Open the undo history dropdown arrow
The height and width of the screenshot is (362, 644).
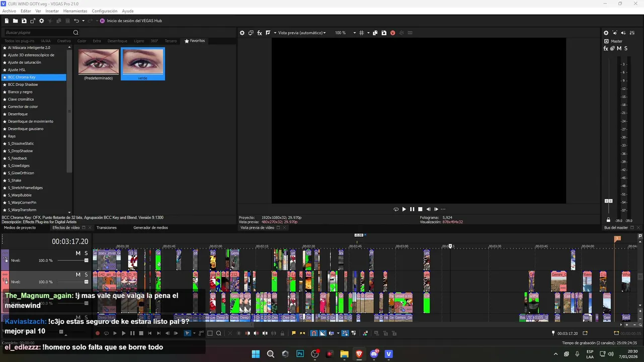coord(83,21)
